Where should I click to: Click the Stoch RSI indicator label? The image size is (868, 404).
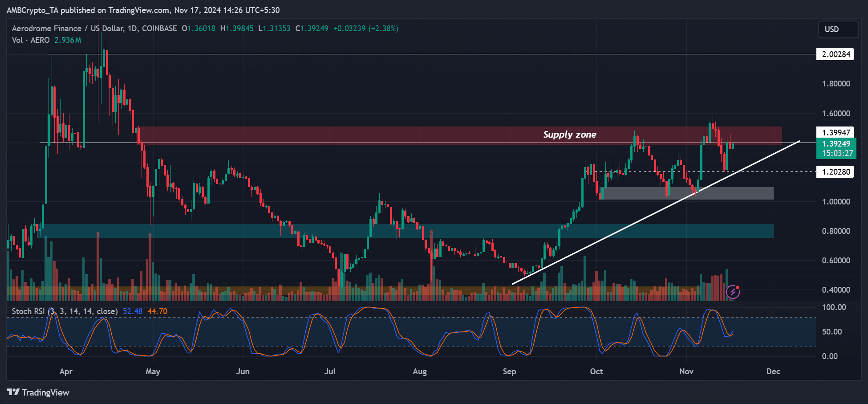[x=65, y=311]
